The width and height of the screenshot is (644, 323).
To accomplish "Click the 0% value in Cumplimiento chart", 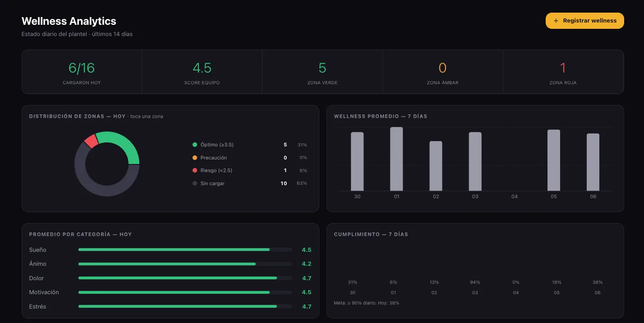I will tap(516, 282).
